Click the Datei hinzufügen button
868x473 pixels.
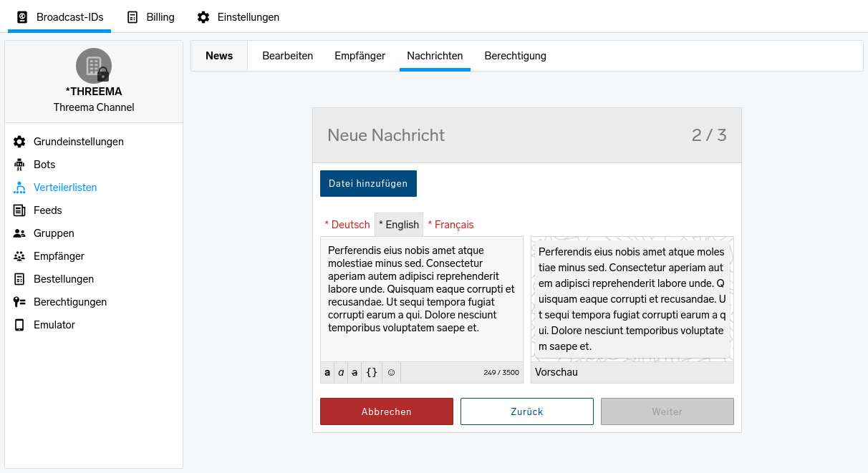[x=368, y=184]
